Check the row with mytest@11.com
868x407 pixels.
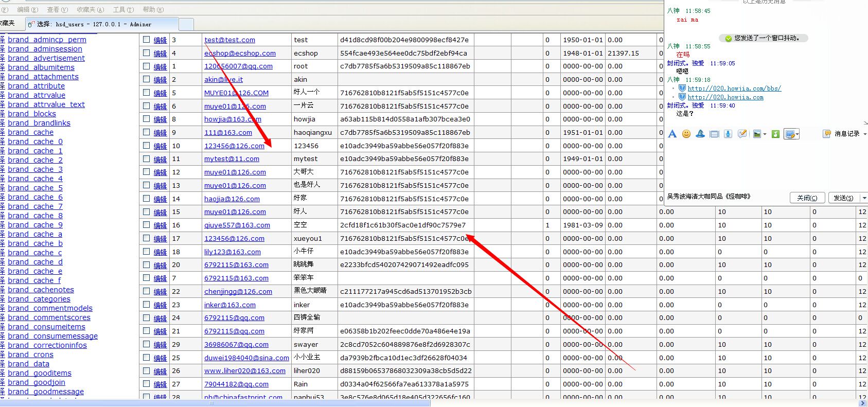tap(147, 159)
